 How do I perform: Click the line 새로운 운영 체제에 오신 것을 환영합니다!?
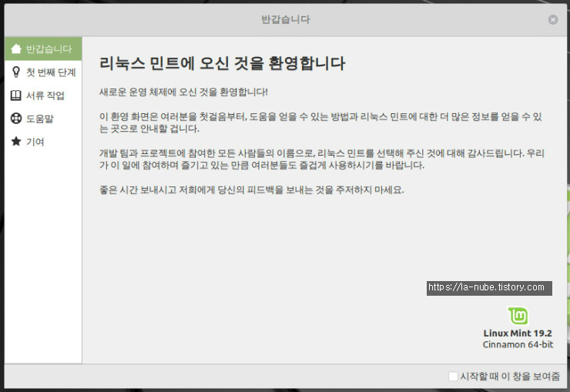(x=183, y=92)
